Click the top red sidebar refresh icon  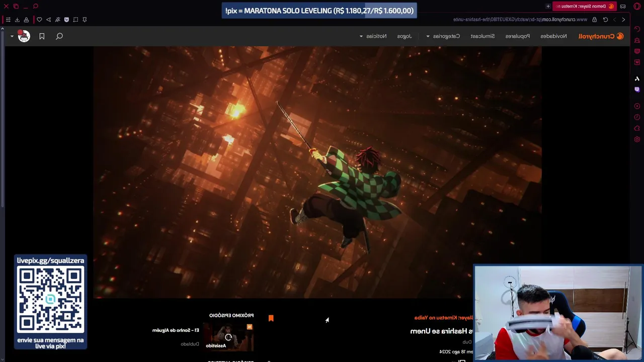(x=637, y=29)
